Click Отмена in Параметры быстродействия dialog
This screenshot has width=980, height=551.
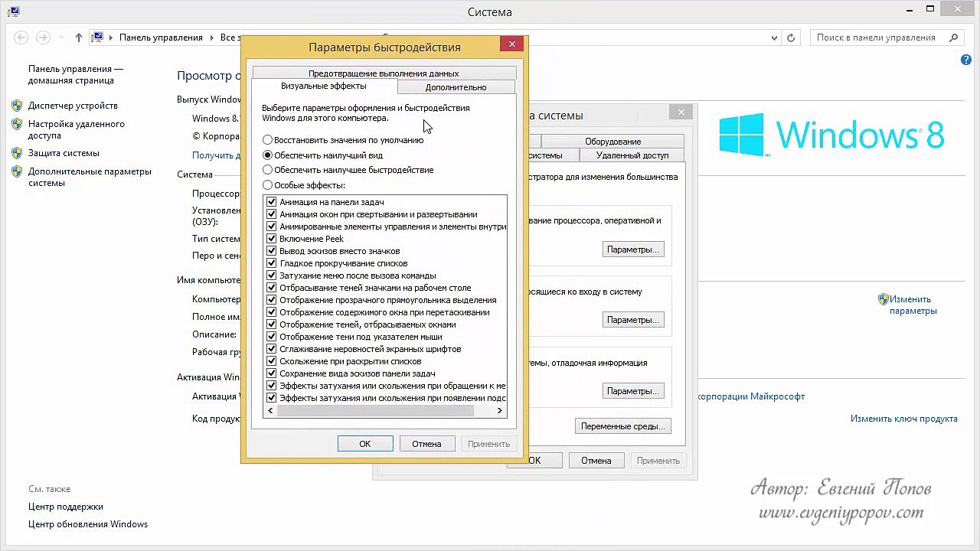point(426,444)
